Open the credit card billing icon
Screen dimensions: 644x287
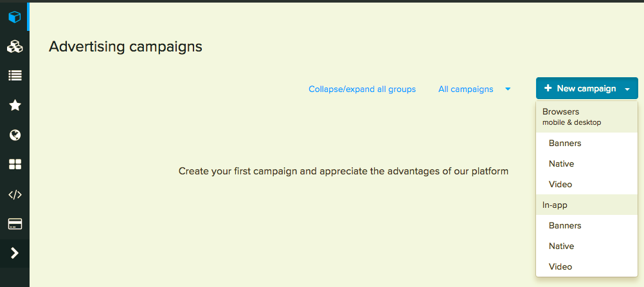[14, 224]
